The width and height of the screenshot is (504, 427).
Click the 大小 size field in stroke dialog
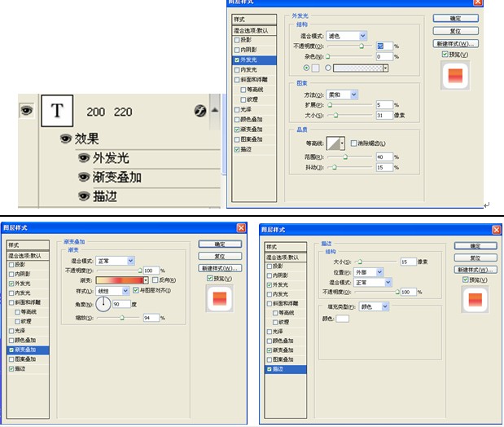pos(409,262)
